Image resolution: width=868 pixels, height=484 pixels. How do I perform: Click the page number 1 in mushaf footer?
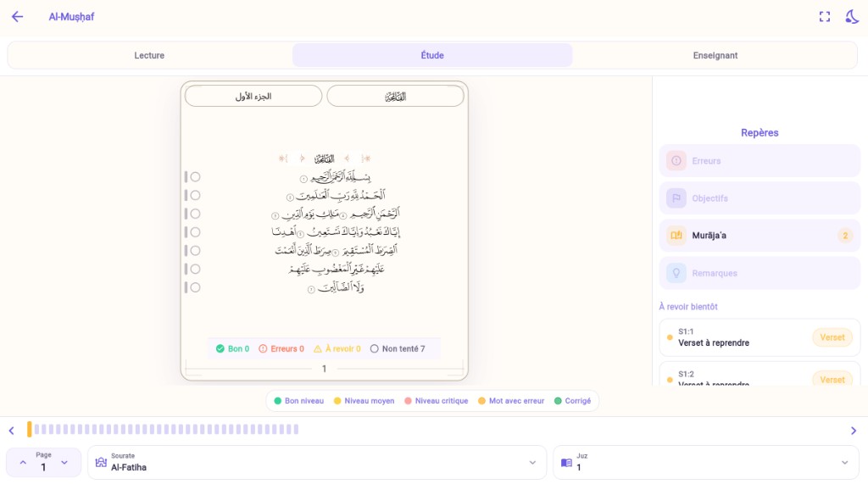point(325,369)
